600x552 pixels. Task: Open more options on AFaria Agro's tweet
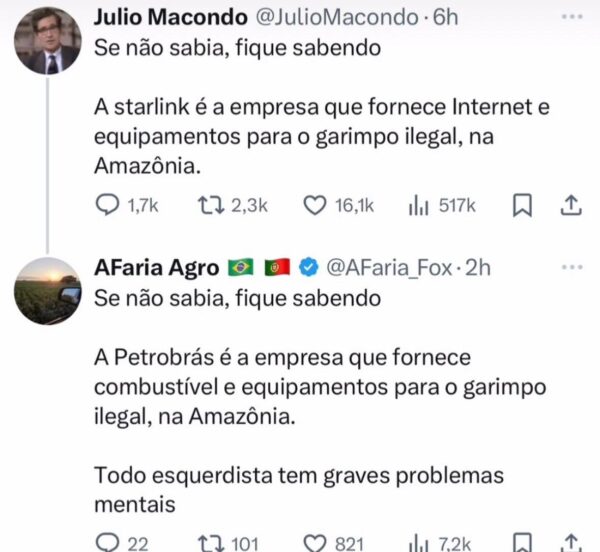(x=572, y=267)
